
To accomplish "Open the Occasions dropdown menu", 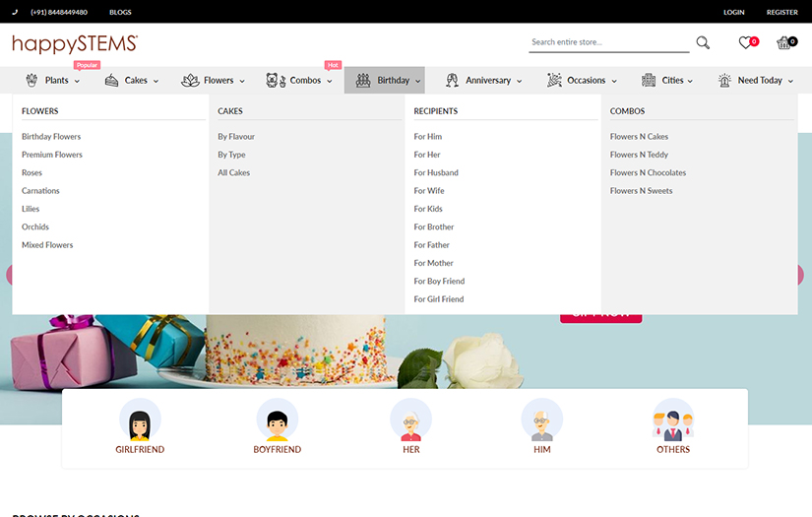I will point(583,81).
